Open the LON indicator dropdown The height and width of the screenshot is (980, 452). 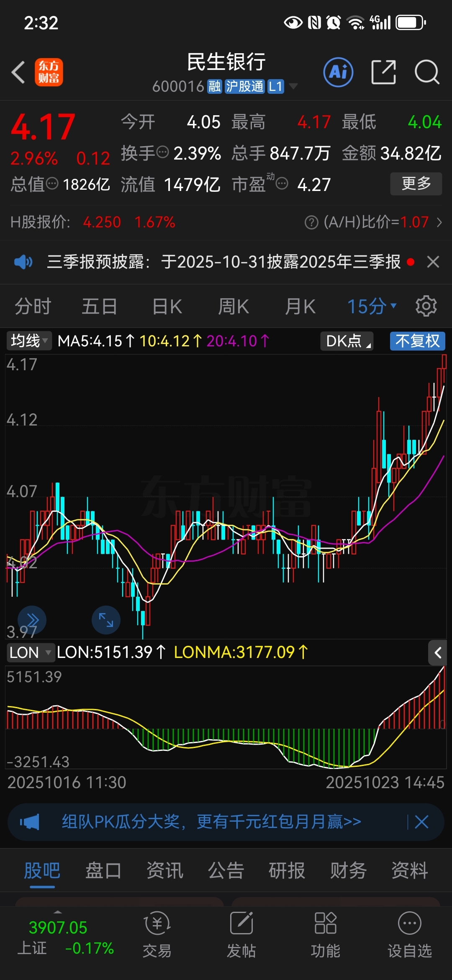pyautogui.click(x=31, y=652)
